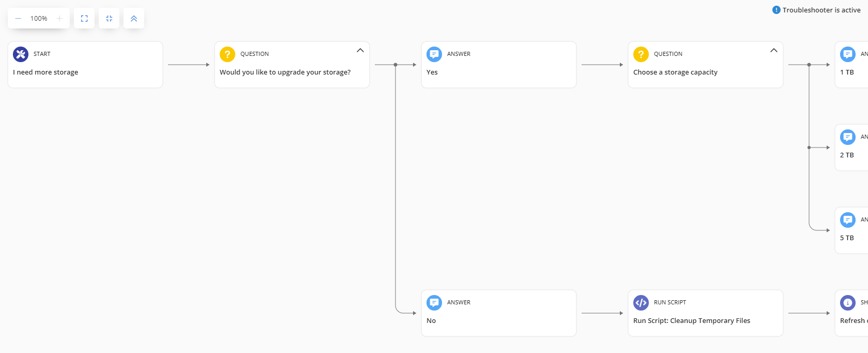868x353 pixels.
Task: Click the fit to screen expand icon
Action: (84, 19)
